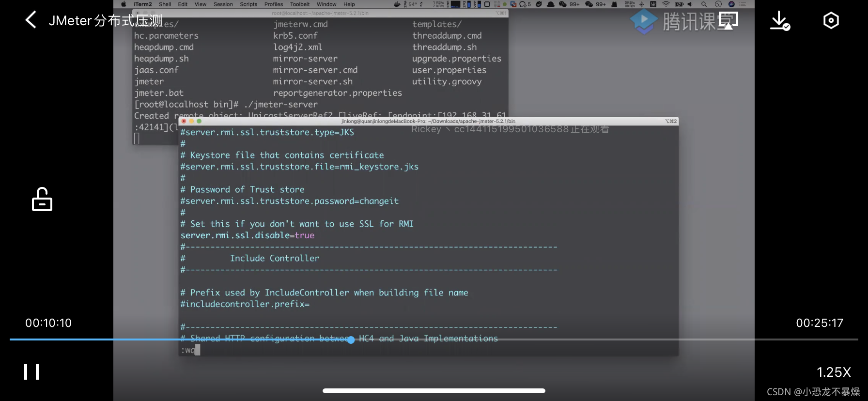Open the battery status menu
Viewport: 868px width, 401px height.
tap(679, 4)
